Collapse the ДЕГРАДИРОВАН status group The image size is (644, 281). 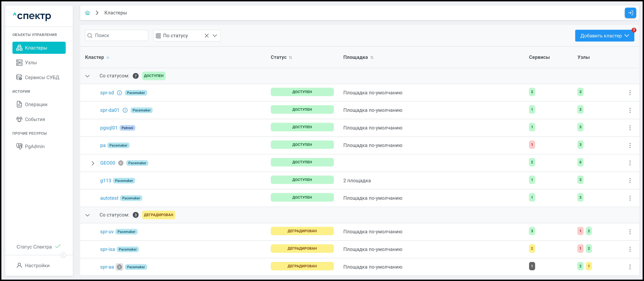[87, 215]
